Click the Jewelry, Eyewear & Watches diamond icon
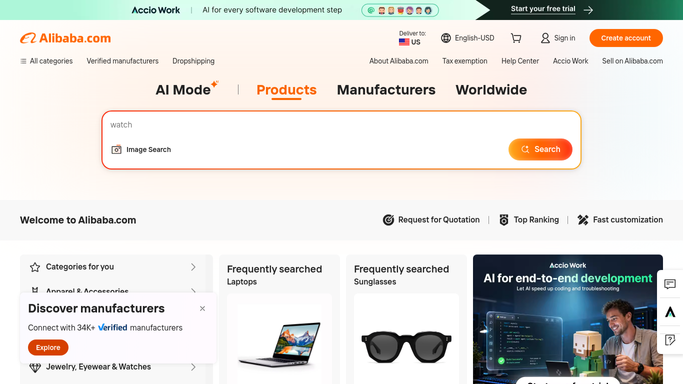 pos(35,367)
